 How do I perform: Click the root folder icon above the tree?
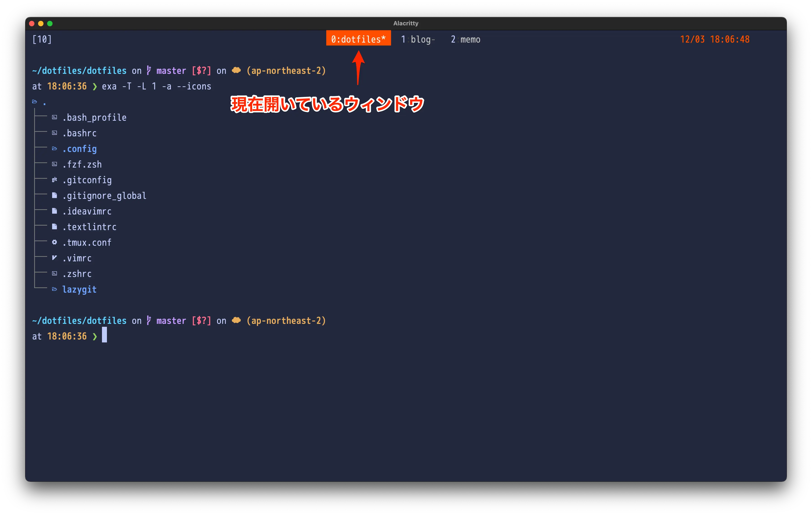tap(34, 101)
